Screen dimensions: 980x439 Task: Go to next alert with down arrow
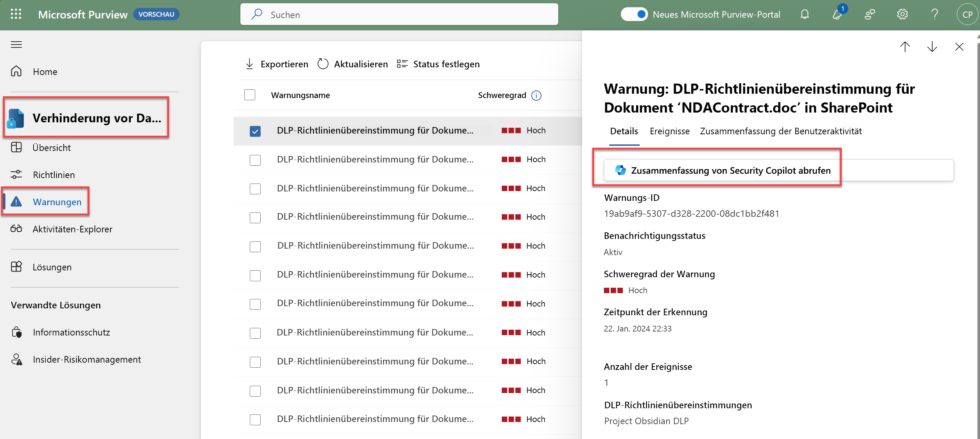[932, 47]
